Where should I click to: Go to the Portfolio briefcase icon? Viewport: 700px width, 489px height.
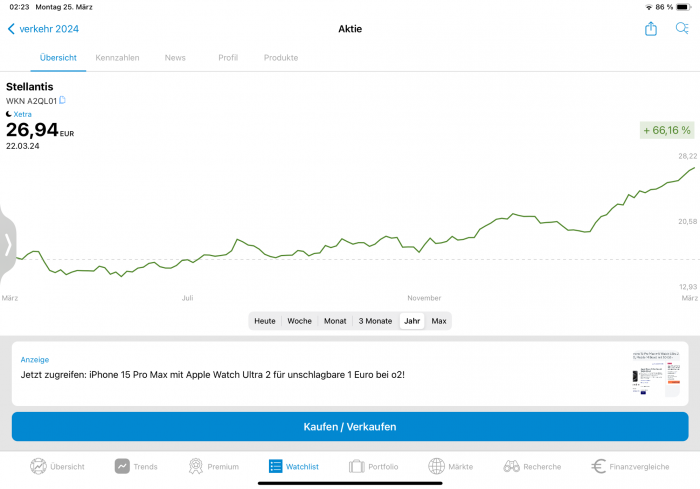[356, 466]
